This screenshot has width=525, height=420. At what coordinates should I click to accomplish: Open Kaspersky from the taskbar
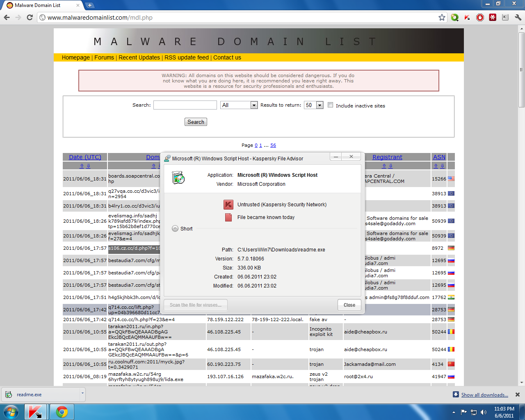point(35,411)
